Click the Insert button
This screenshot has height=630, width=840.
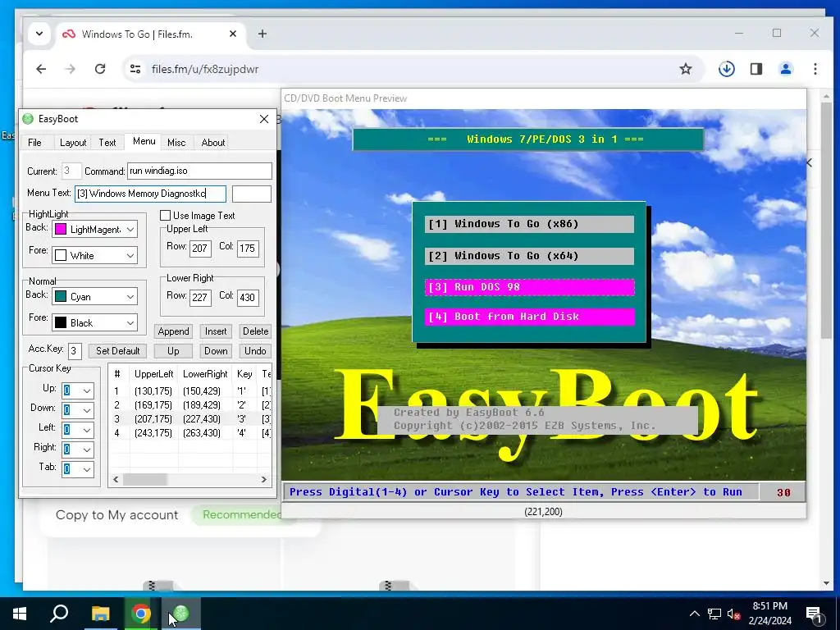coord(216,331)
